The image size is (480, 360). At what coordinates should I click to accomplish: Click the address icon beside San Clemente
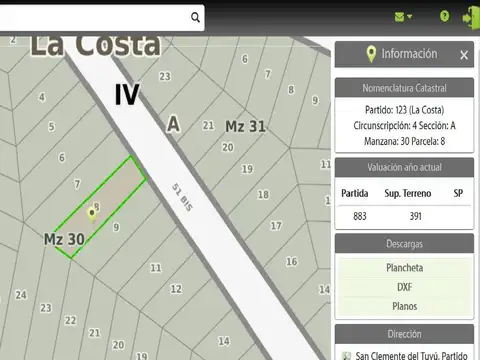346,356
